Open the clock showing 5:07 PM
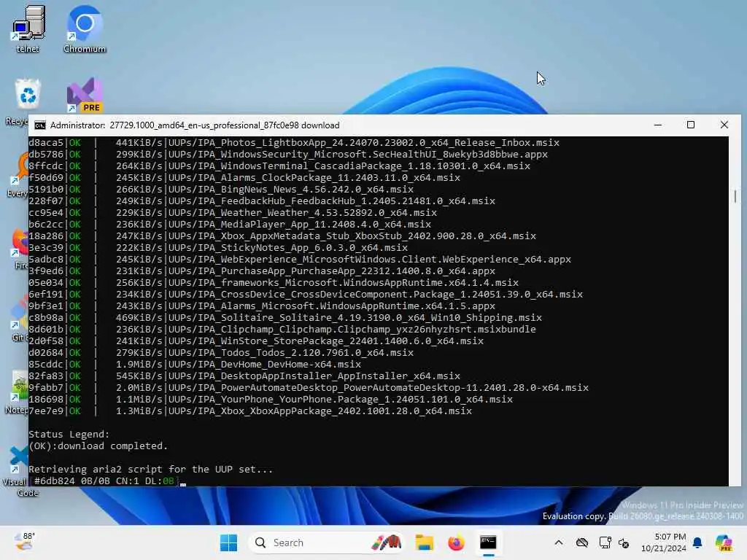 pos(663,542)
